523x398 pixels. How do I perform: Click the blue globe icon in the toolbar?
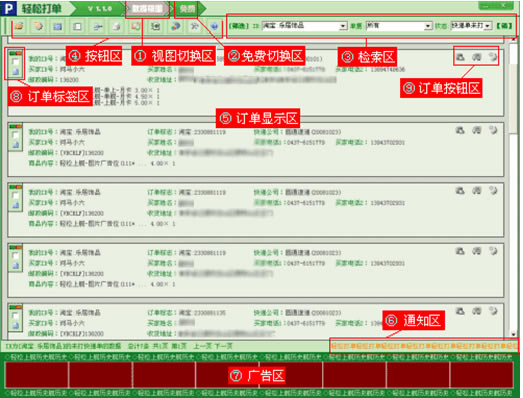[214, 26]
